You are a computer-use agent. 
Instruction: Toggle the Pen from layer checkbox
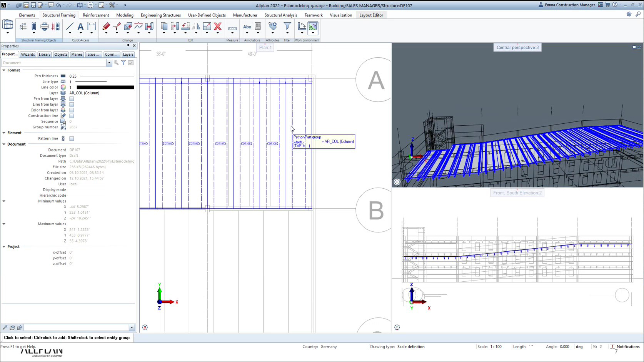[x=72, y=99]
